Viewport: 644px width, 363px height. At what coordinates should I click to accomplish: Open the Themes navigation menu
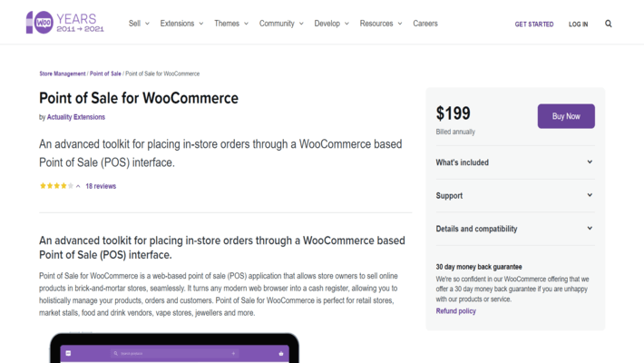pyautogui.click(x=230, y=24)
